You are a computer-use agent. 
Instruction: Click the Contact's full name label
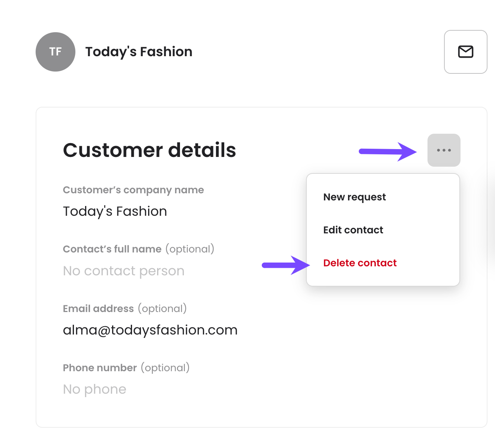coord(112,249)
